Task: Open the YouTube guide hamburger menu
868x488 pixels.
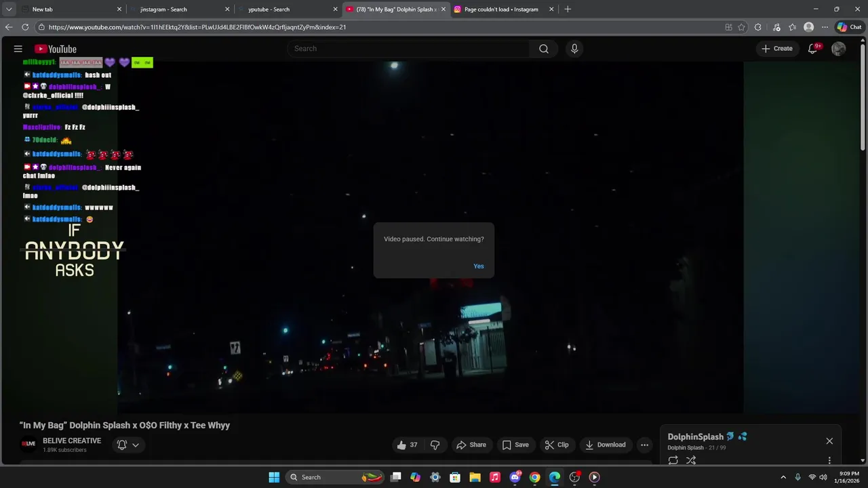Action: click(x=18, y=49)
